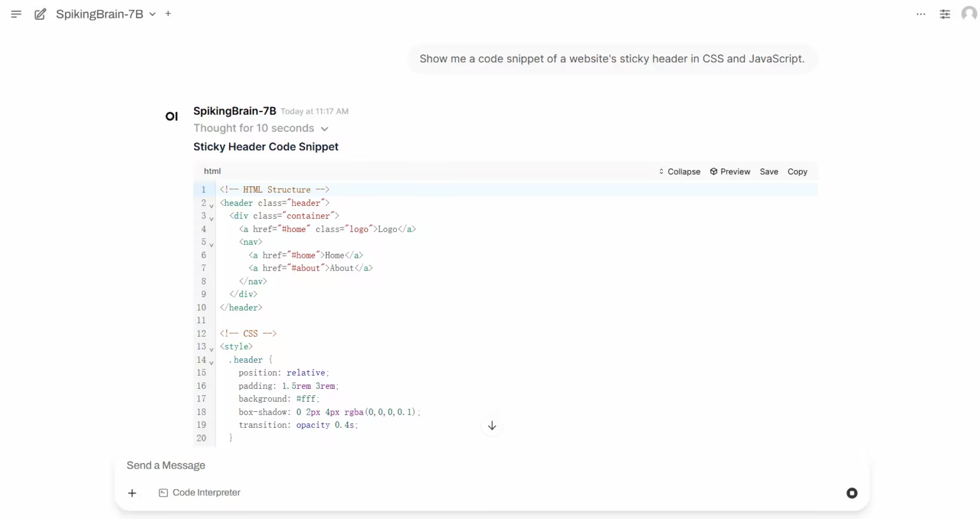Open the user profile avatar
The width and height of the screenshot is (980, 519).
pyautogui.click(x=969, y=14)
